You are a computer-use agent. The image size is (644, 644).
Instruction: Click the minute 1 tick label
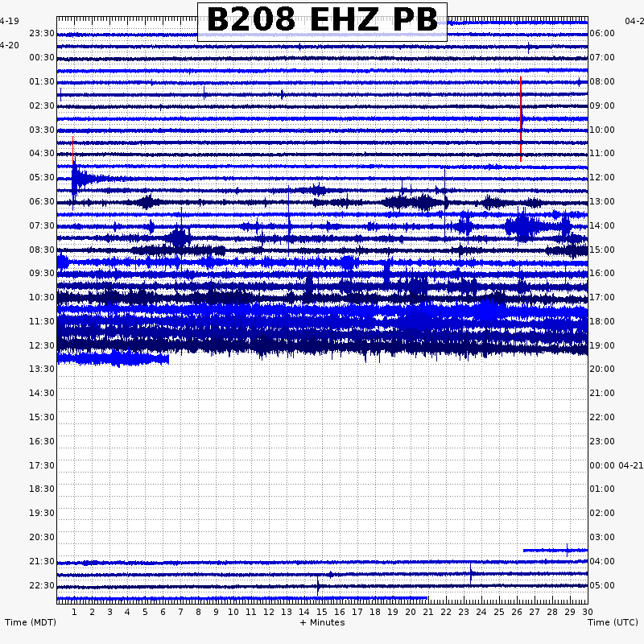pos(74,612)
